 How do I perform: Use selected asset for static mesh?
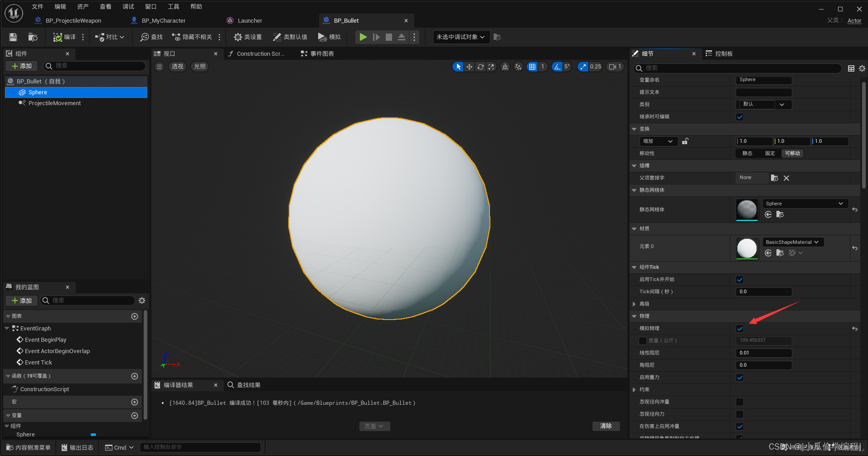pyautogui.click(x=768, y=214)
